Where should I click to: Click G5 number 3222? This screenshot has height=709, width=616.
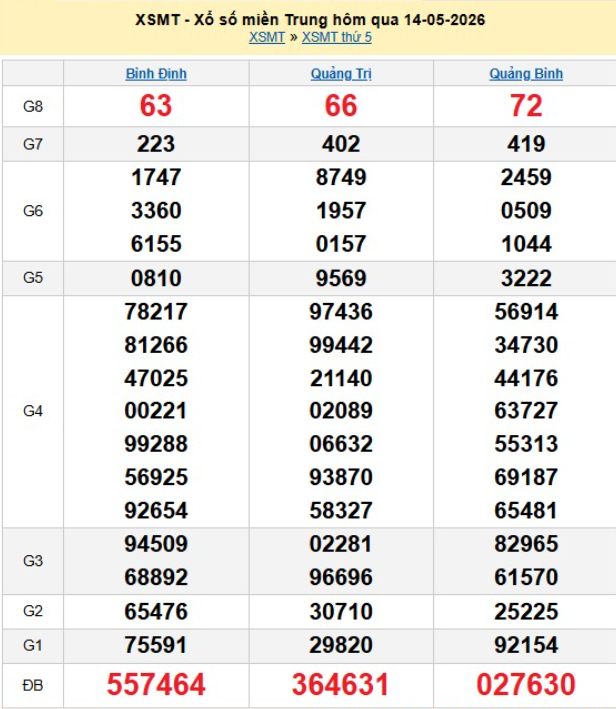click(526, 278)
